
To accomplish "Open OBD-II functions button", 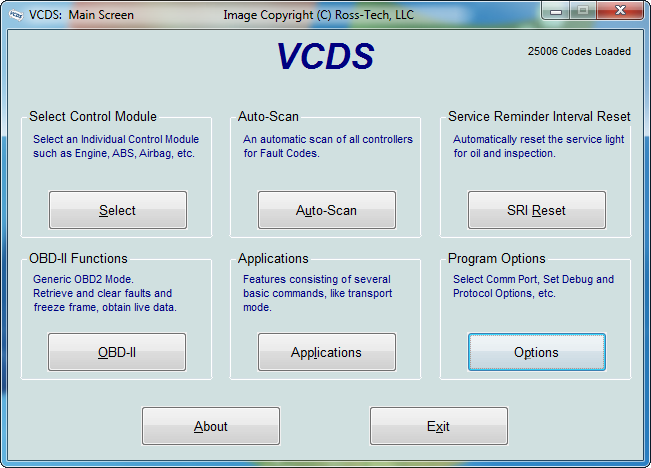I will click(x=117, y=352).
